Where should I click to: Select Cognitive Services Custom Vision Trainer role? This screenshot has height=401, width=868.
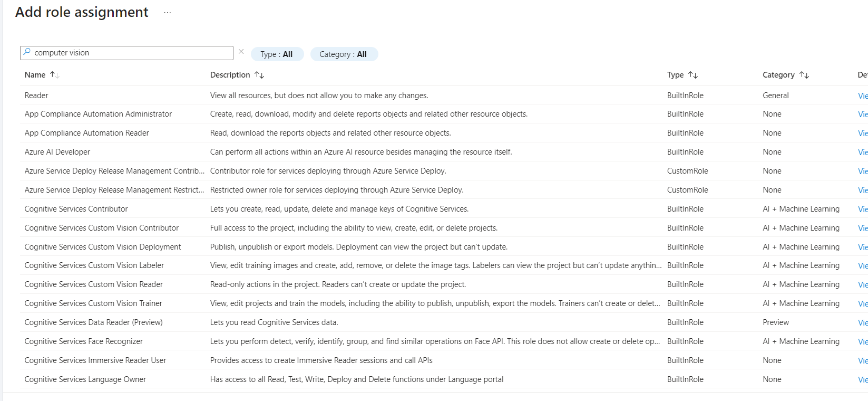(444, 303)
